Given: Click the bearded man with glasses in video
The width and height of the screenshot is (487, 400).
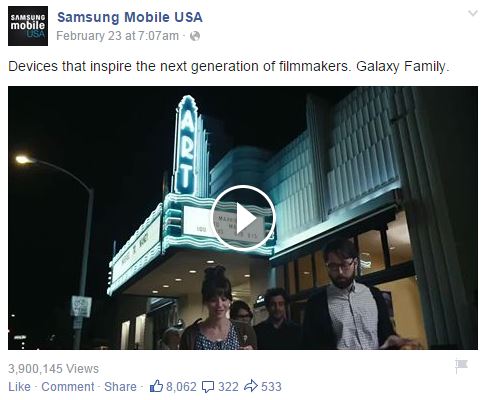Looking at the screenshot, I should tap(348, 295).
